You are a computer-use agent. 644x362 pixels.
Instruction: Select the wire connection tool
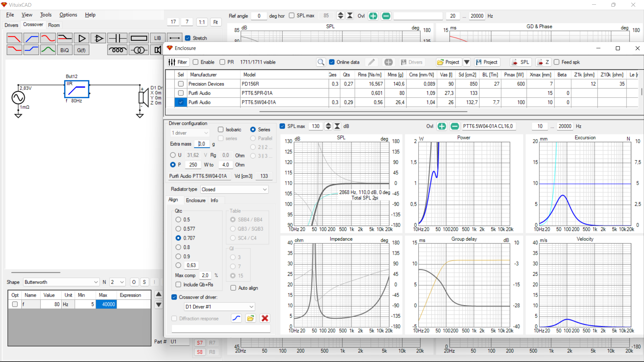click(174, 38)
